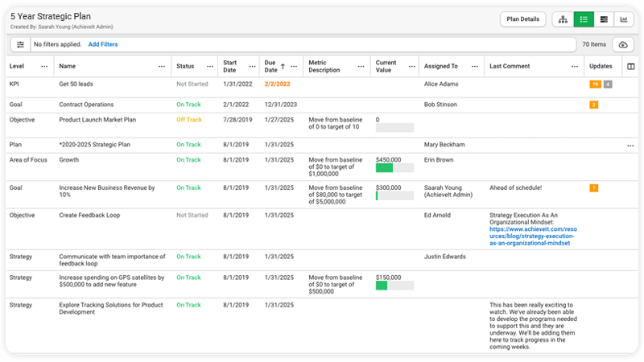Open the Last Comment column options menu

click(x=575, y=67)
